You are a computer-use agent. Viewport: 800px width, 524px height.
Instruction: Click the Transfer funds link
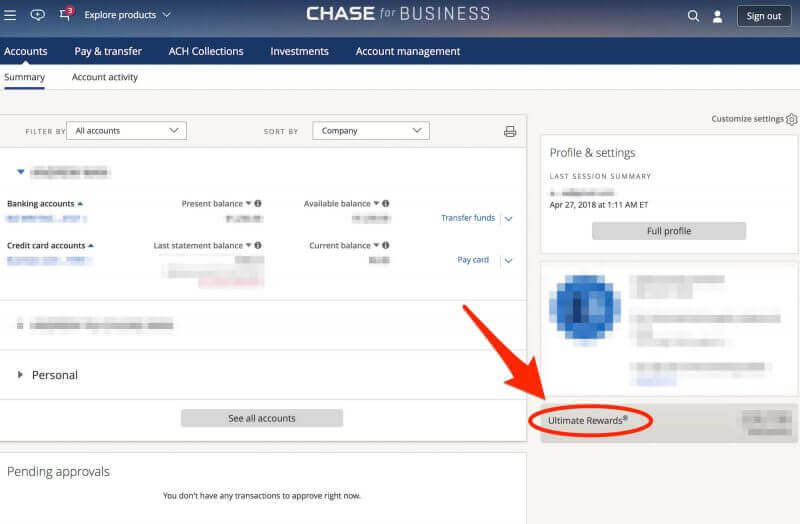[x=468, y=218]
